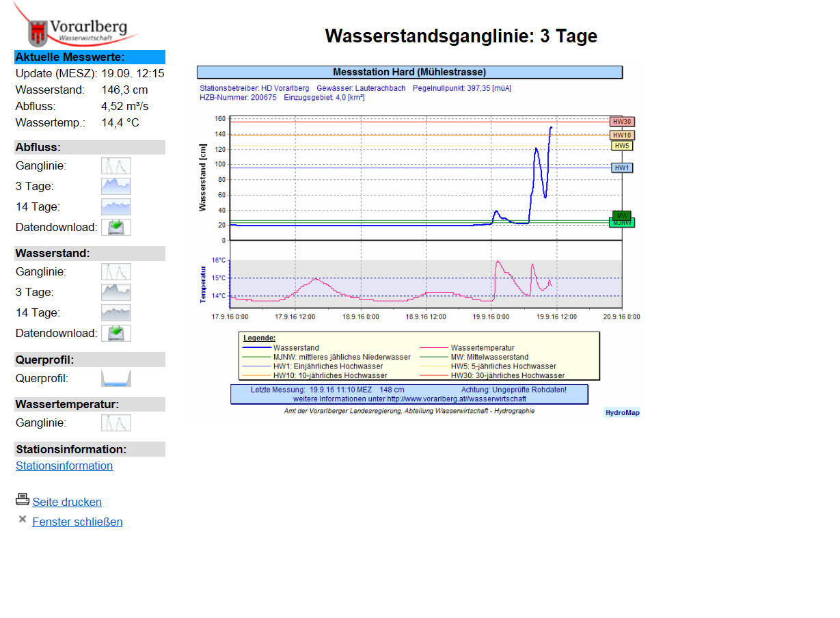Click the HW10 marker on the chart
The width and height of the screenshot is (840, 618).
(x=622, y=135)
